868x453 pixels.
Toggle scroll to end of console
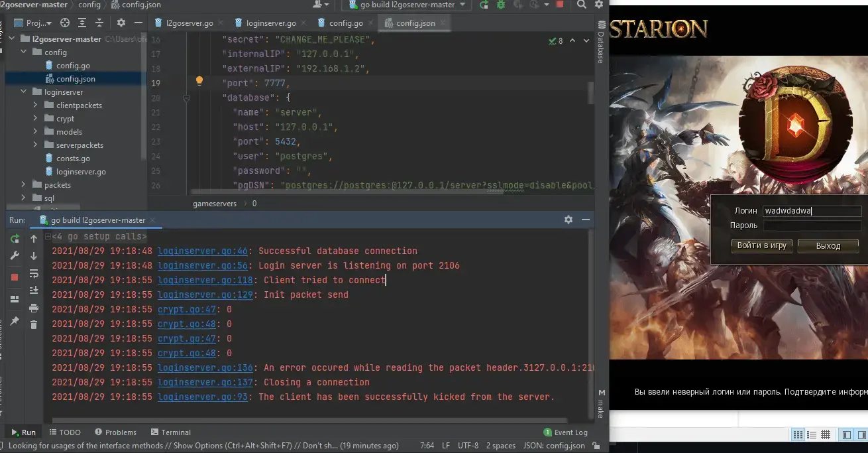pyautogui.click(x=34, y=291)
